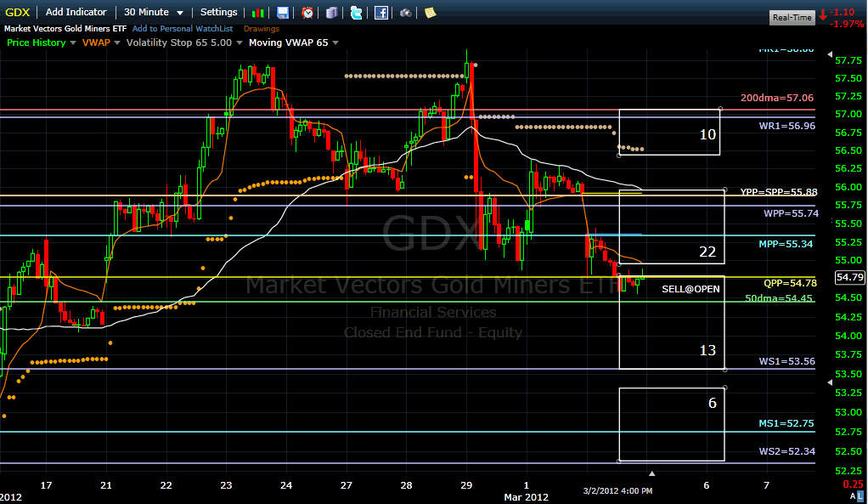The image size is (868, 504).
Task: Click the Market Vectors Gold Miners ETF title
Action: 65,28
